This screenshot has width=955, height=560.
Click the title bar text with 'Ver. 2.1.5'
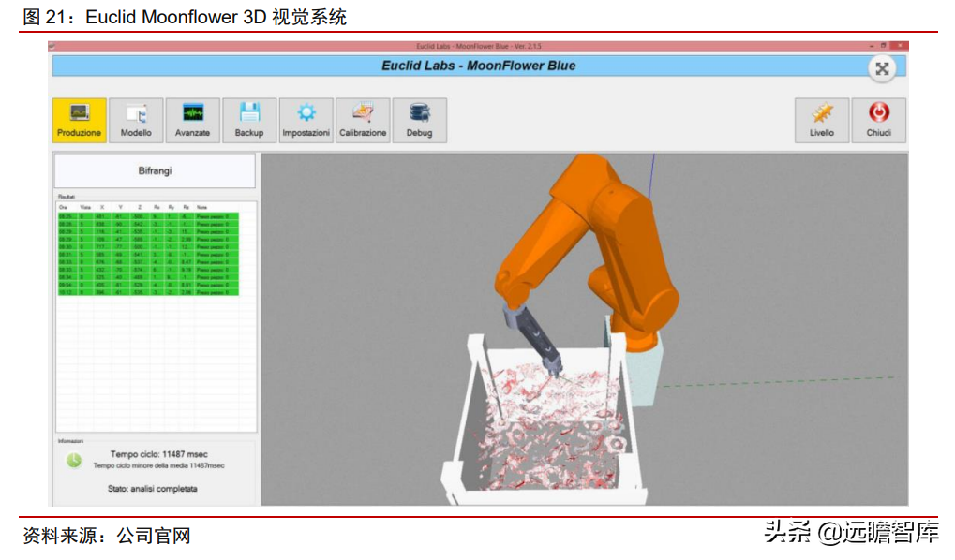pos(479,46)
